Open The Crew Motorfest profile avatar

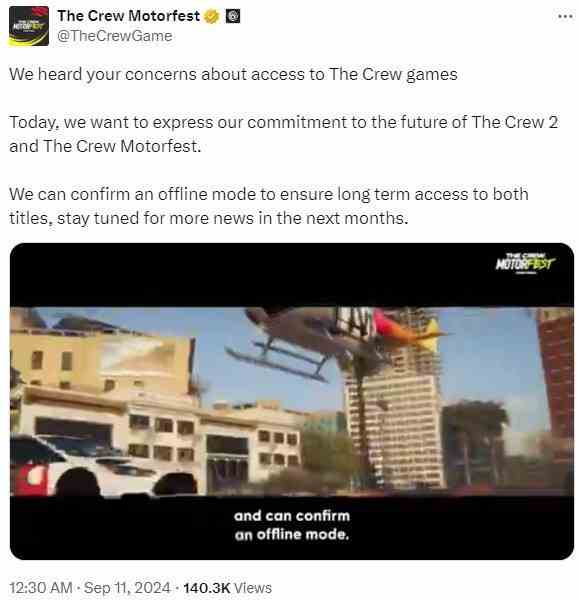[29, 26]
